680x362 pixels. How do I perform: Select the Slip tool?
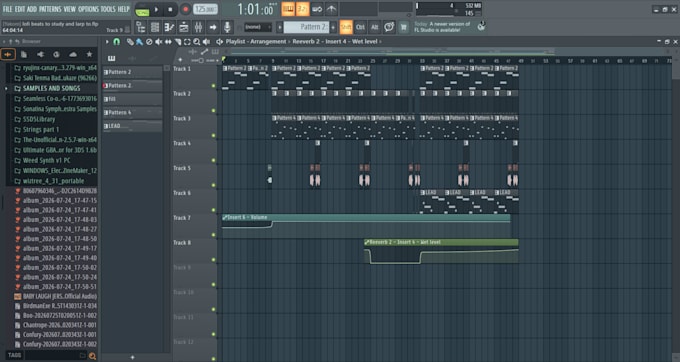168,42
